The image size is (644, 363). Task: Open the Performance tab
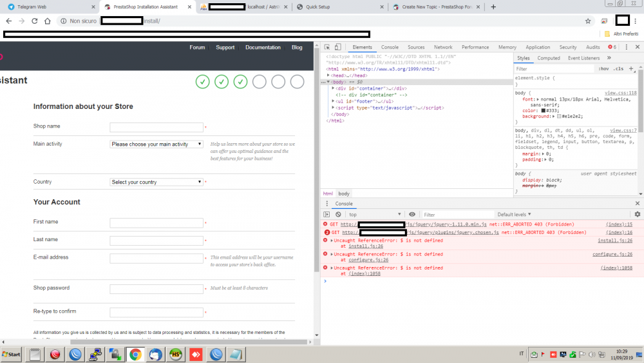point(475,47)
